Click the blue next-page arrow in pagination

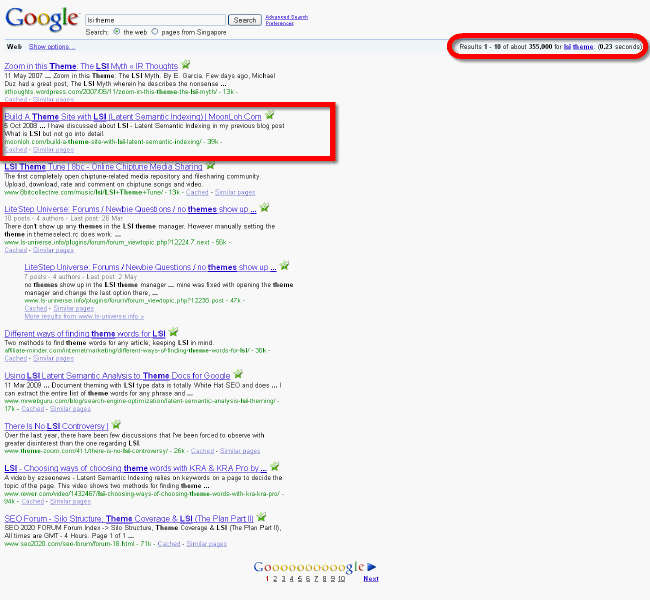coord(371,567)
